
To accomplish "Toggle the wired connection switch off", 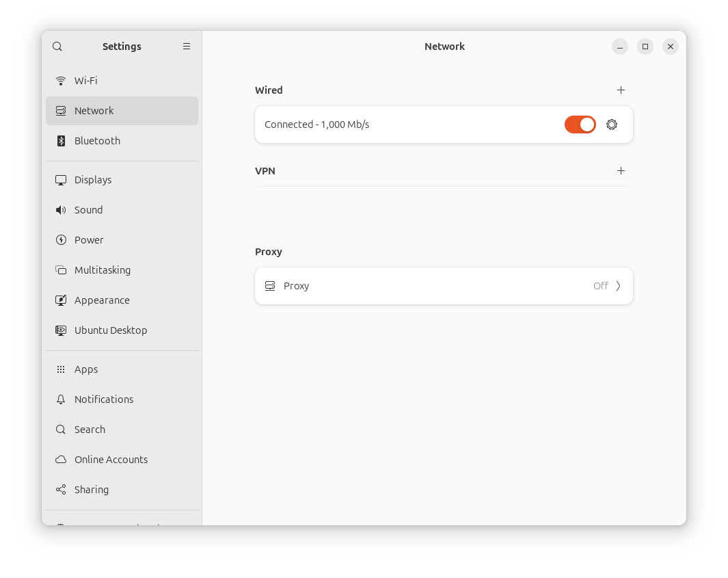I will point(580,124).
